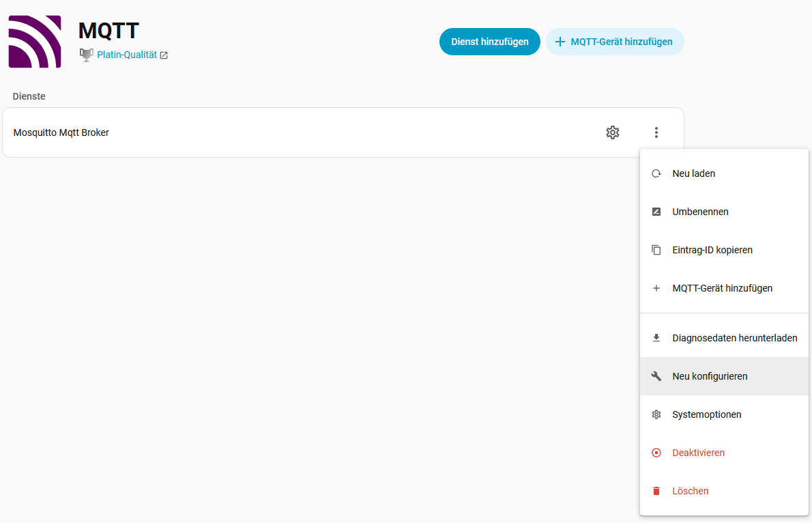This screenshot has width=812, height=523.
Task: Click the gear icon beside Systemoptionen
Action: (656, 414)
